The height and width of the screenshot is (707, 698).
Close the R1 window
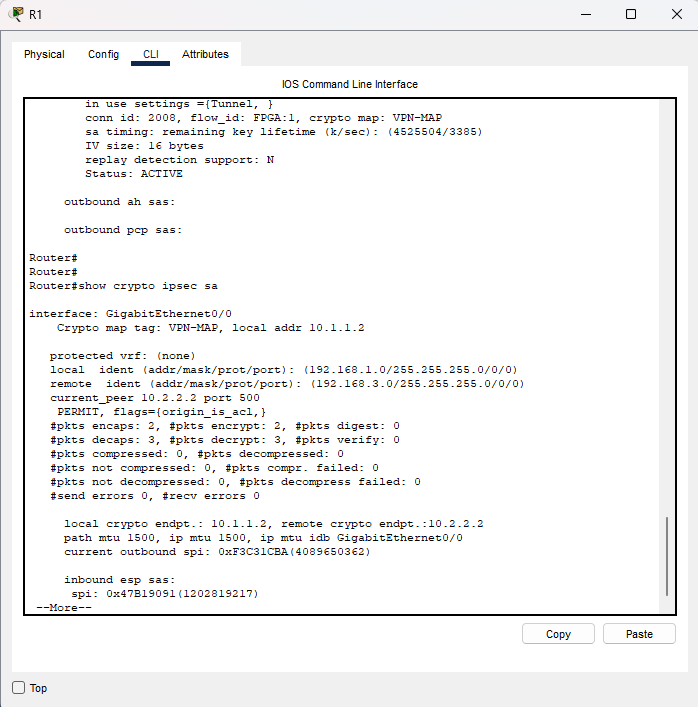click(x=676, y=14)
